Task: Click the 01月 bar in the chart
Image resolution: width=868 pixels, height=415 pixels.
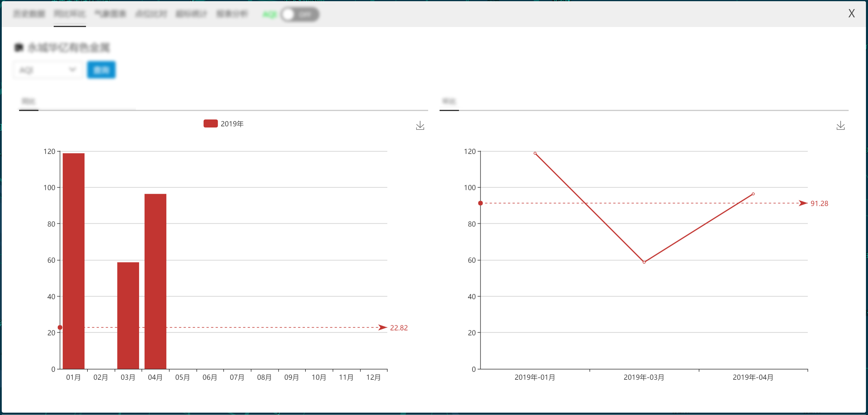Action: 73,261
